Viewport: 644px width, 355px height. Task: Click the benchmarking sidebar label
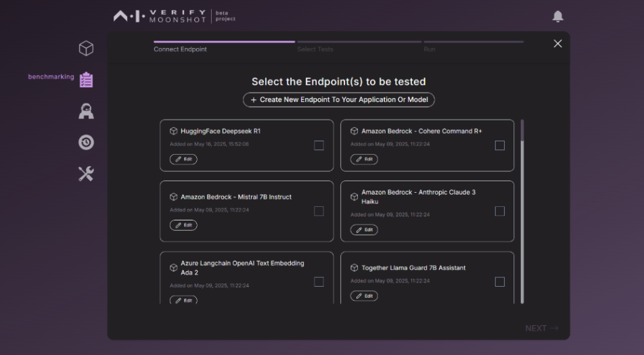click(51, 76)
